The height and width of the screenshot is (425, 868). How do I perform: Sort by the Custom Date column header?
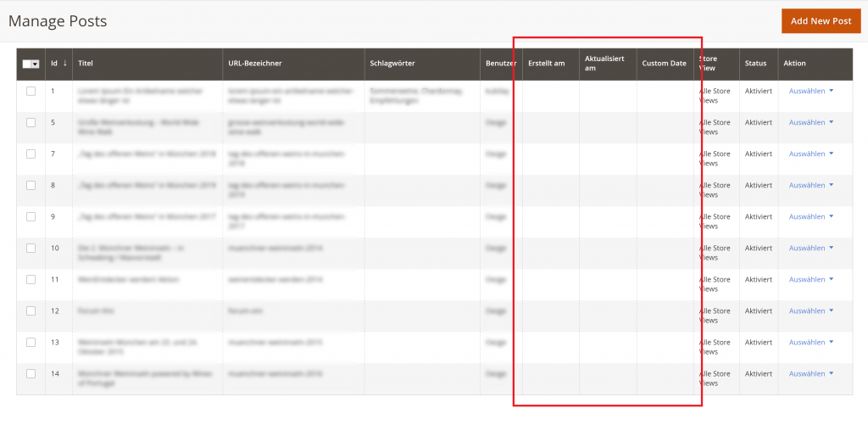pos(665,64)
